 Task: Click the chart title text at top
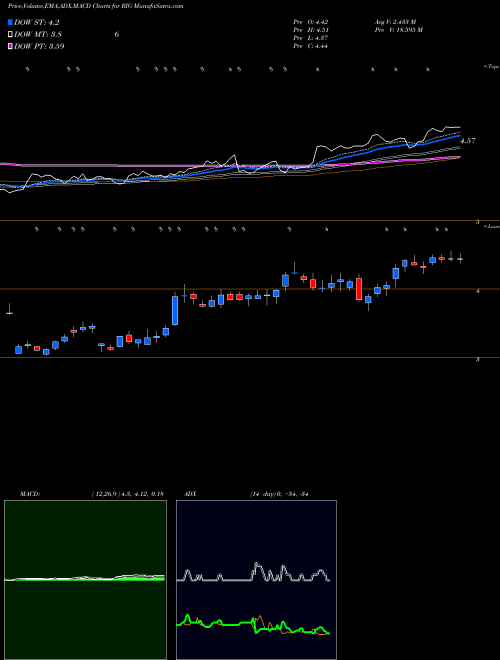click(x=96, y=7)
